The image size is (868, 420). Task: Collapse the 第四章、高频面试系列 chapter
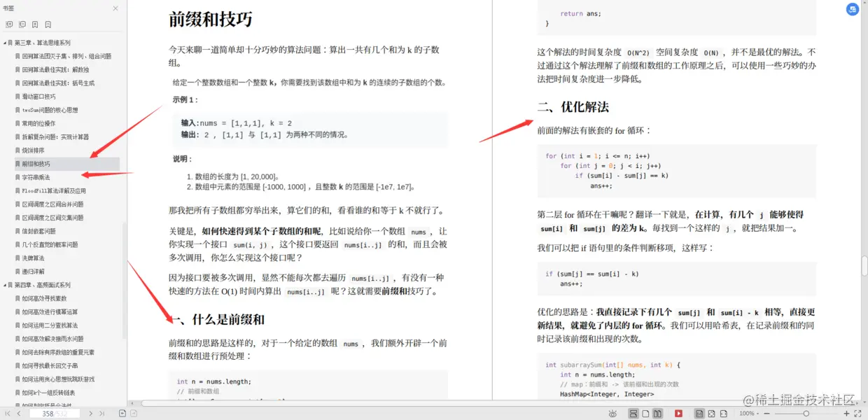point(5,285)
